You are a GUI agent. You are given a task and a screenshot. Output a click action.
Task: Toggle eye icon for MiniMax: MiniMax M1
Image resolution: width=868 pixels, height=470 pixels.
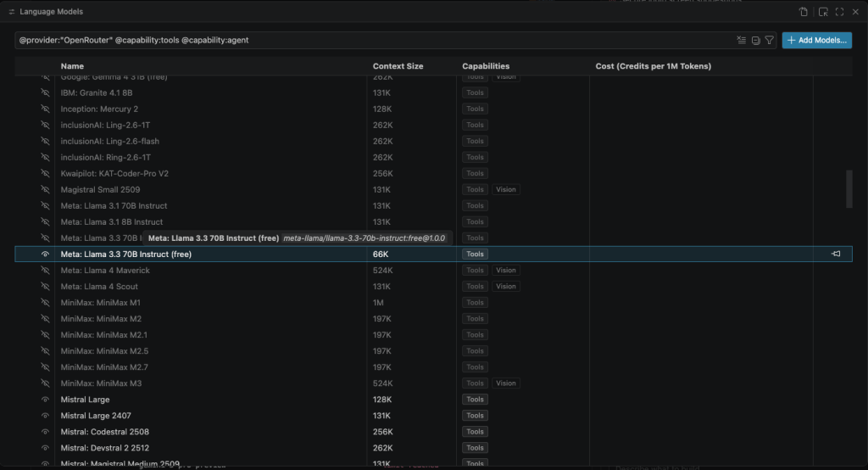click(x=46, y=302)
